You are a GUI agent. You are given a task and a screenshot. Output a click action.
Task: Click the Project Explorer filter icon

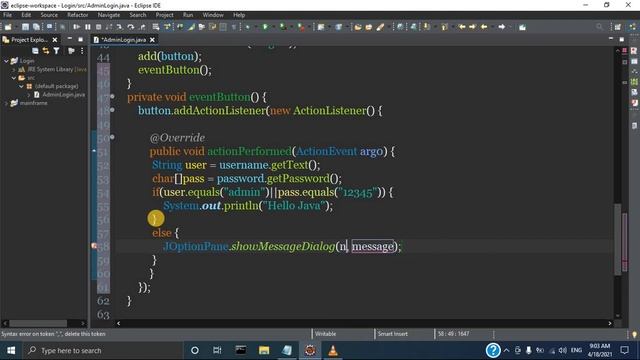(x=56, y=51)
